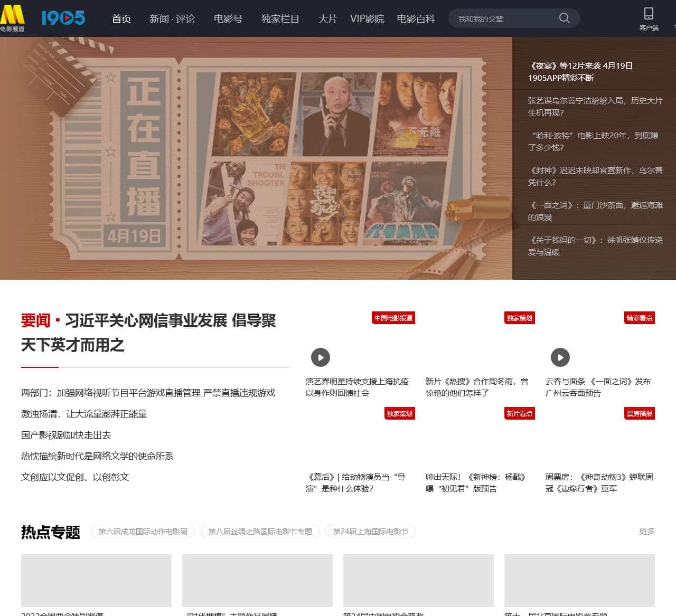Open 周票房：《神奇动物3》蝉联周冠 article
Viewport: 676px width, 616px height.
click(x=599, y=483)
